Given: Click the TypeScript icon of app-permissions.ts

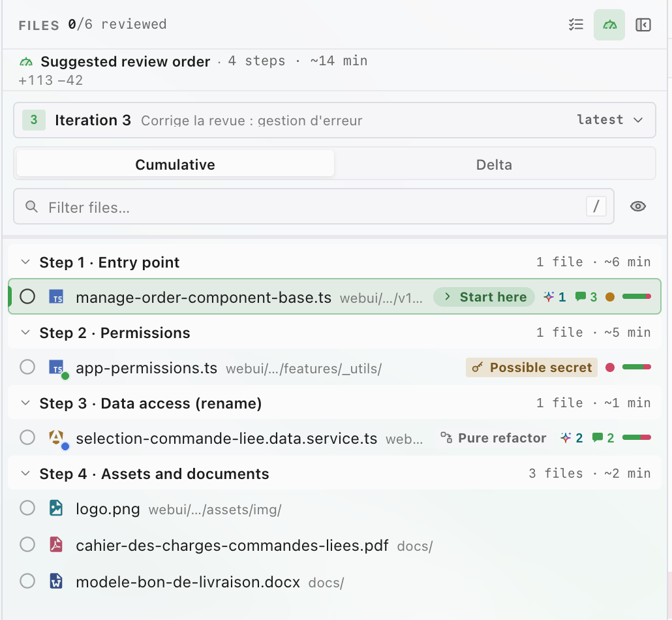Looking at the screenshot, I should tap(56, 367).
